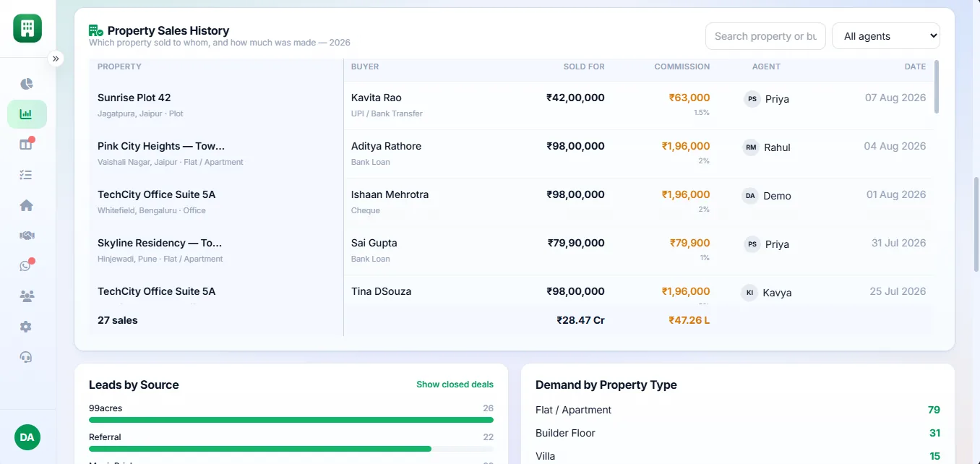Click buyer Sai Gupta

374,243
